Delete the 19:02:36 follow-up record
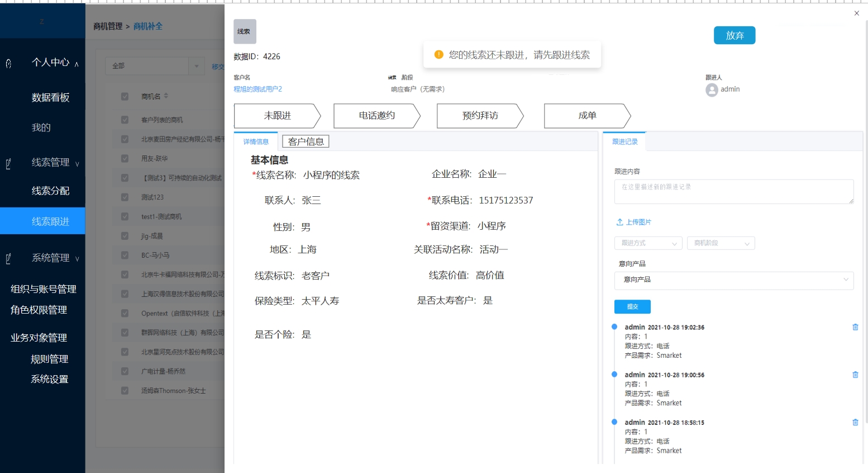The width and height of the screenshot is (868, 473). [x=855, y=327]
